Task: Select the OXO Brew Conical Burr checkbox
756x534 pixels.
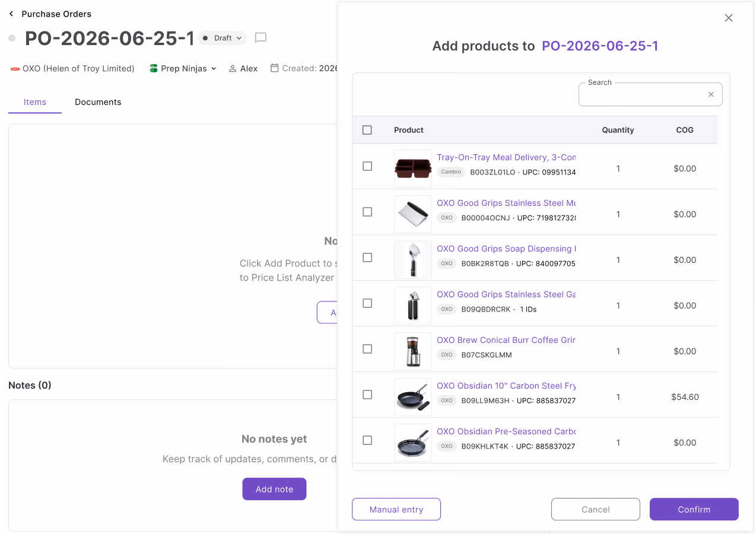Action: [367, 349]
